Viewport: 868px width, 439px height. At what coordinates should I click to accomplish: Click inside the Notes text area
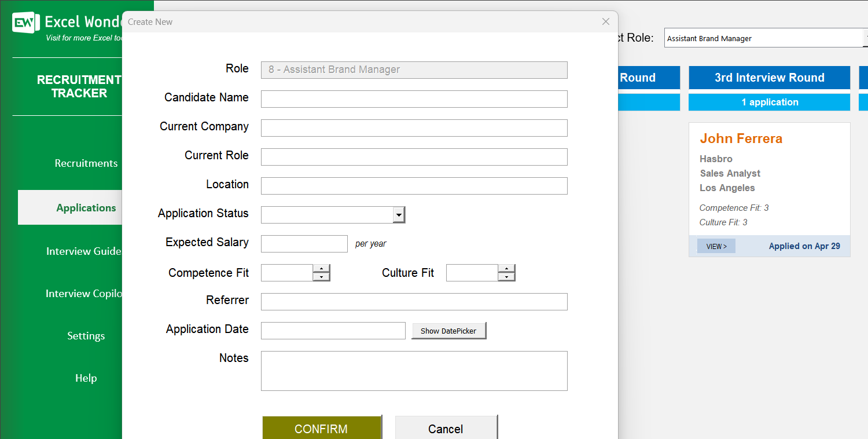[414, 371]
